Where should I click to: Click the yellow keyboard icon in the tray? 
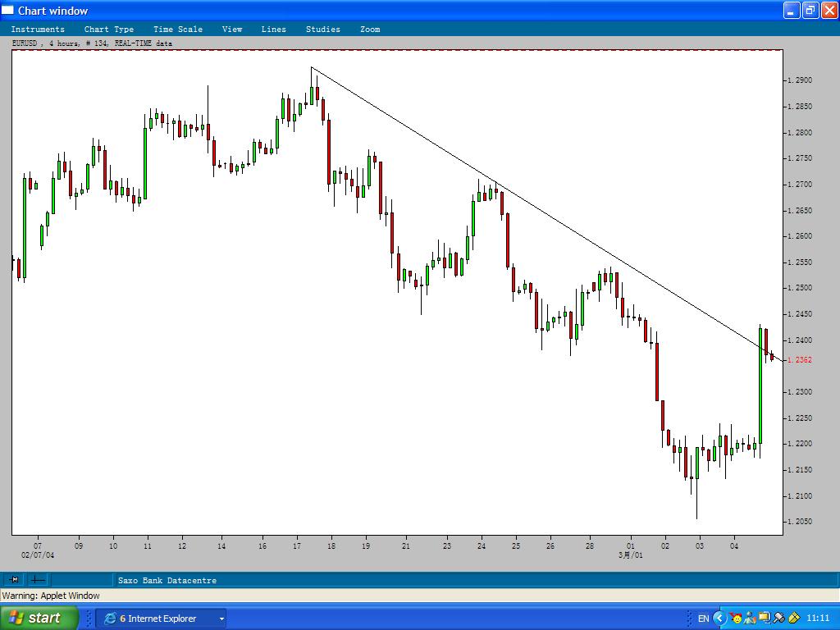tap(793, 619)
